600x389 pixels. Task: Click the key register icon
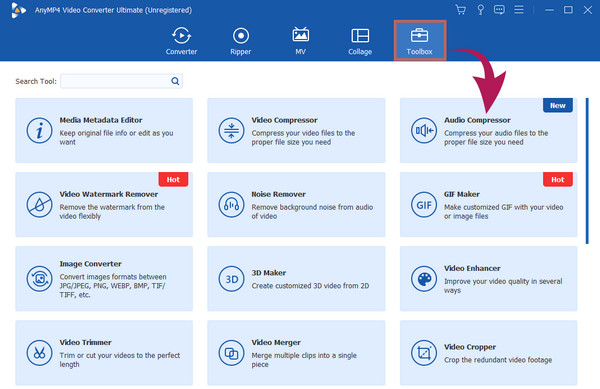pos(480,10)
